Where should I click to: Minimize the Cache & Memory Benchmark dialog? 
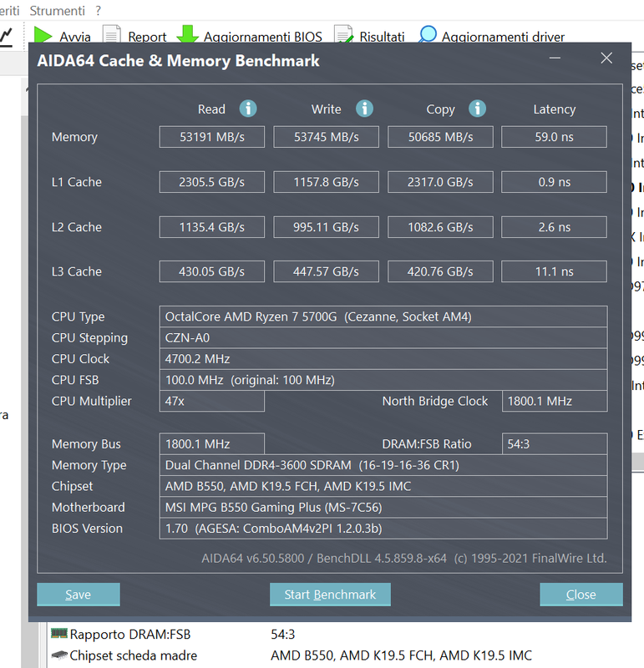click(x=555, y=58)
